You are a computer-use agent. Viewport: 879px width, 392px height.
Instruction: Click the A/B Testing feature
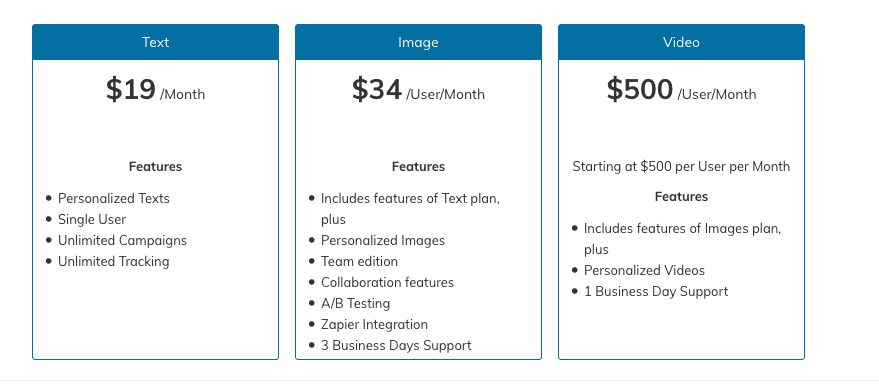[x=355, y=303]
